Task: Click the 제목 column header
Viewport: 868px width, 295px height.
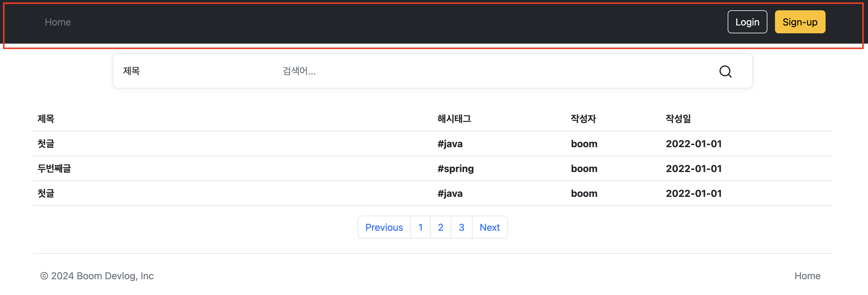Action: pos(46,118)
